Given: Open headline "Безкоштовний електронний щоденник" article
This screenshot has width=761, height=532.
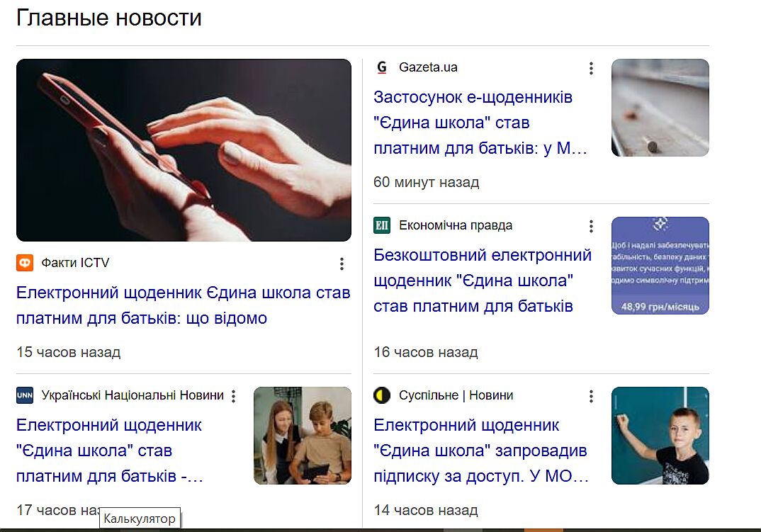Looking at the screenshot, I should pyautogui.click(x=483, y=281).
